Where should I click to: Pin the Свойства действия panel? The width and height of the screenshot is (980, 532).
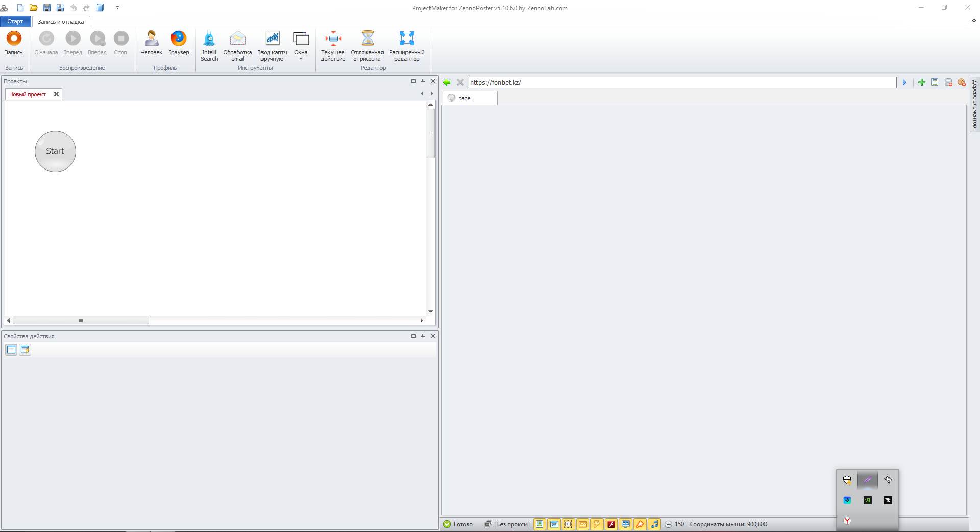tap(423, 336)
